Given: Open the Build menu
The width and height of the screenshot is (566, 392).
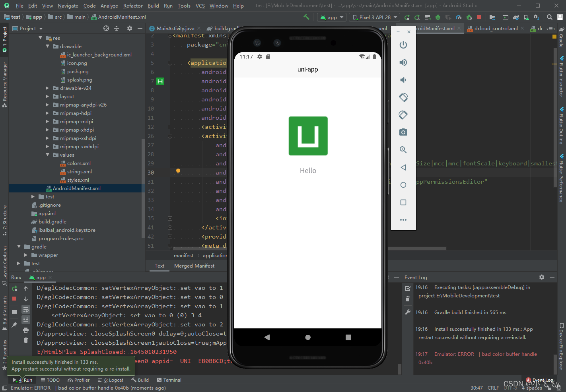Looking at the screenshot, I should tap(153, 6).
